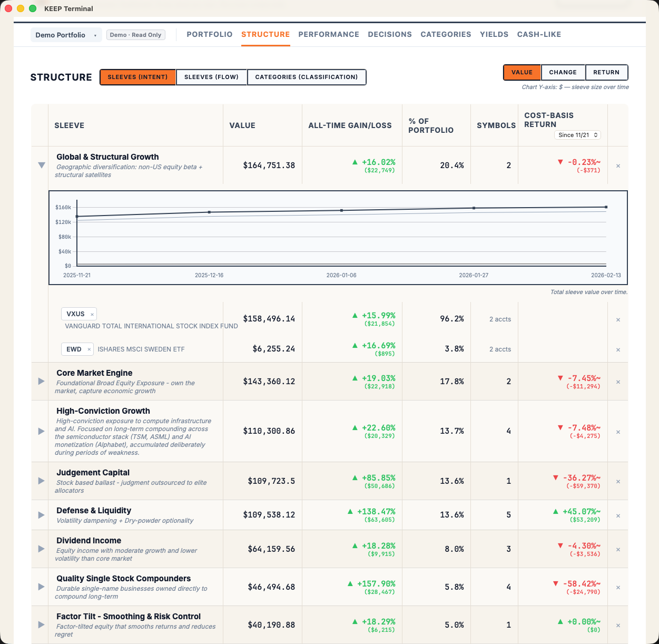Select Sleeves (Intent) view
Image resolution: width=659 pixels, height=644 pixels.
(x=137, y=77)
